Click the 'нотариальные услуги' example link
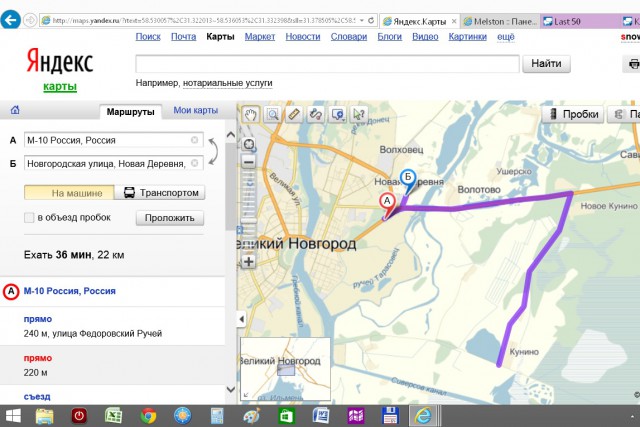 227,83
